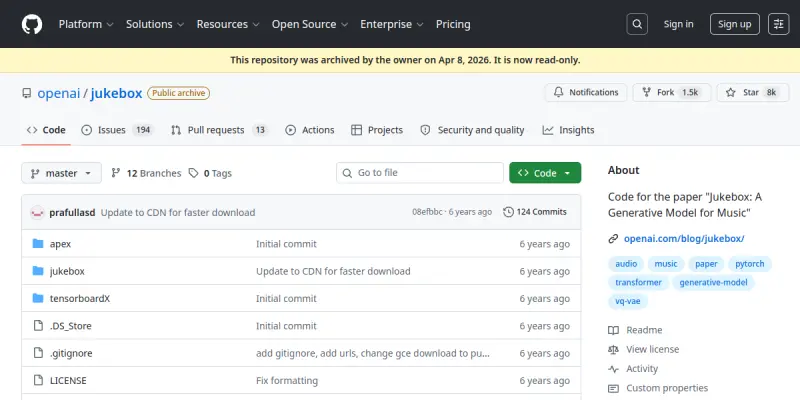
Task: Open the openai owner link
Action: (x=59, y=93)
